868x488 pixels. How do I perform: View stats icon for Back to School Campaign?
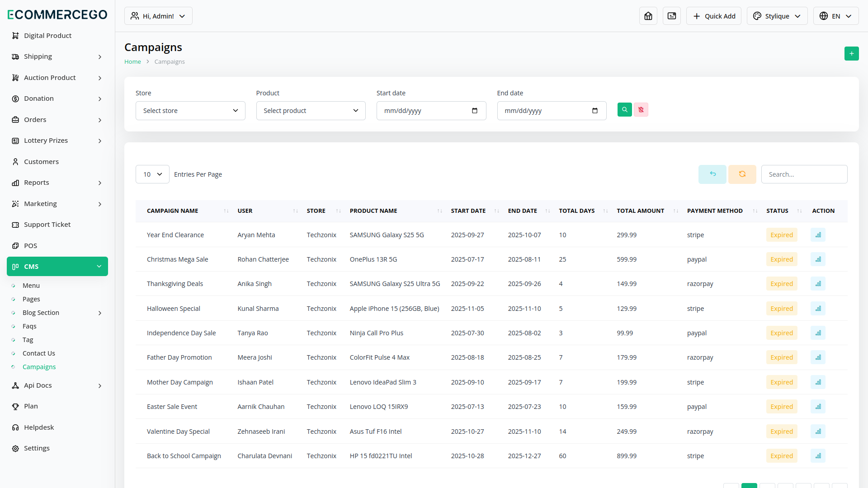pyautogui.click(x=818, y=456)
